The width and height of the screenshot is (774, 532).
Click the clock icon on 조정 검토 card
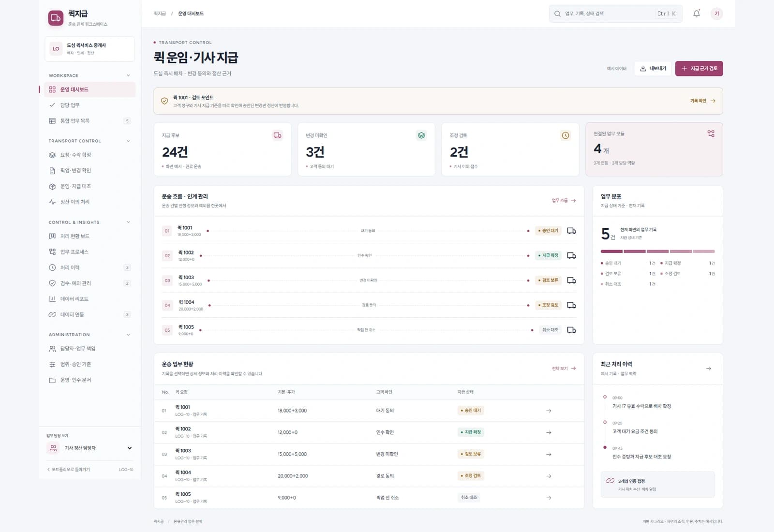[566, 135]
